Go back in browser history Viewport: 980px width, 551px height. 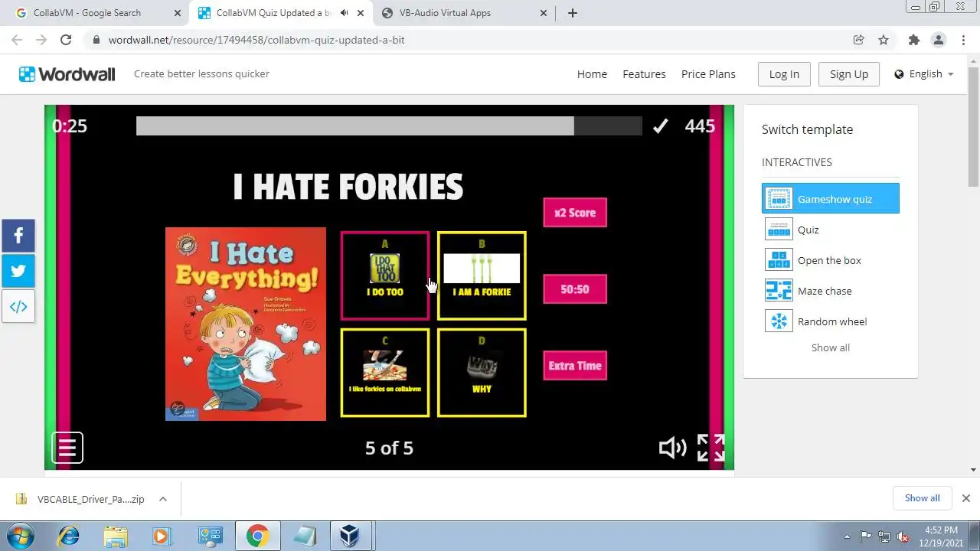[17, 40]
